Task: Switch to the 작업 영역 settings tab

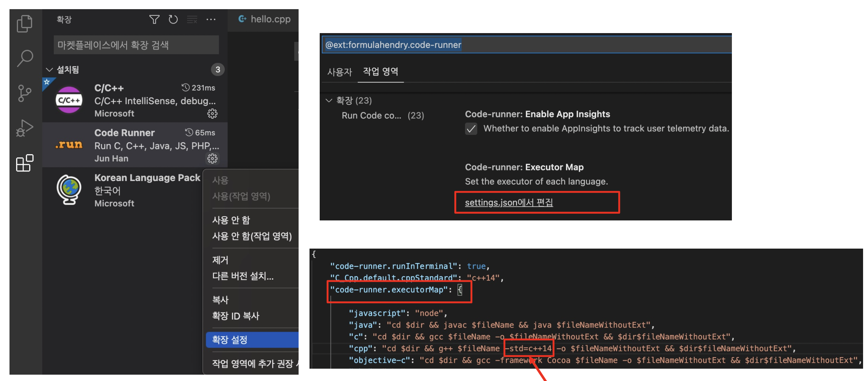Action: (381, 71)
